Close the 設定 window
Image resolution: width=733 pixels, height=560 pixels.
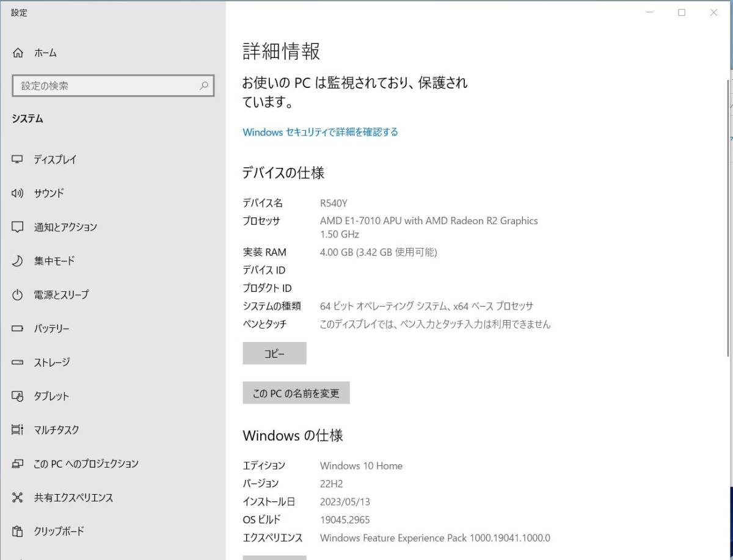[x=713, y=12]
